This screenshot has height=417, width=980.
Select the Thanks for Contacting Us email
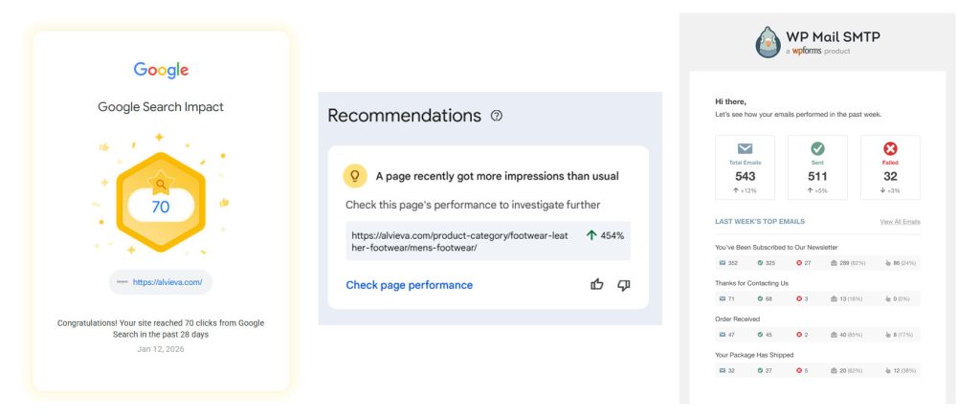(751, 283)
